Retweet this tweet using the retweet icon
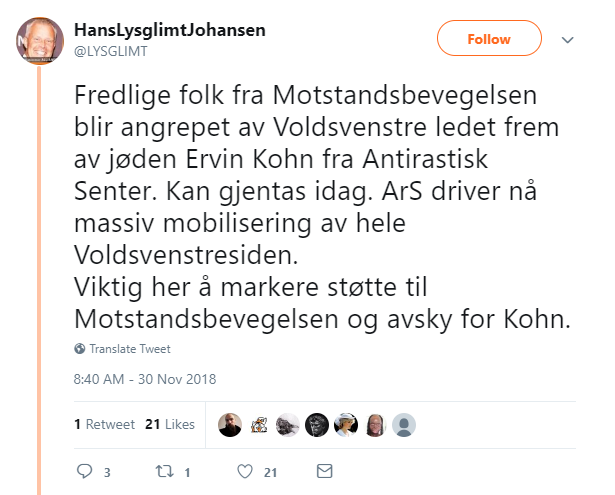615x495 pixels. point(160,471)
